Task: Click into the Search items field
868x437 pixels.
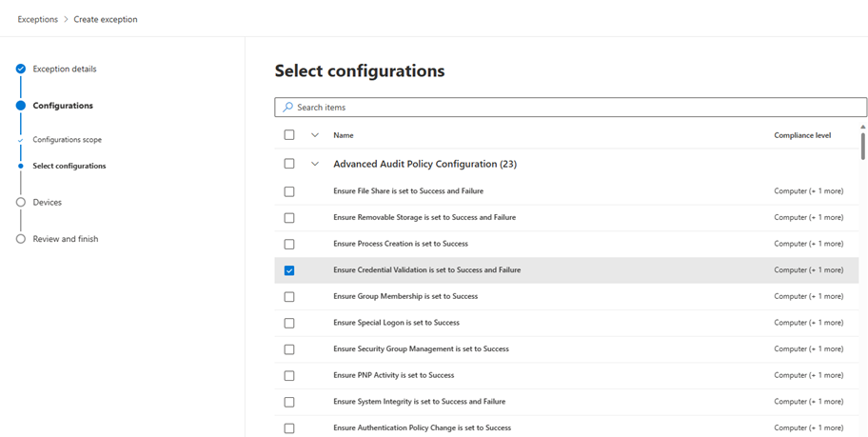Action: tap(571, 108)
